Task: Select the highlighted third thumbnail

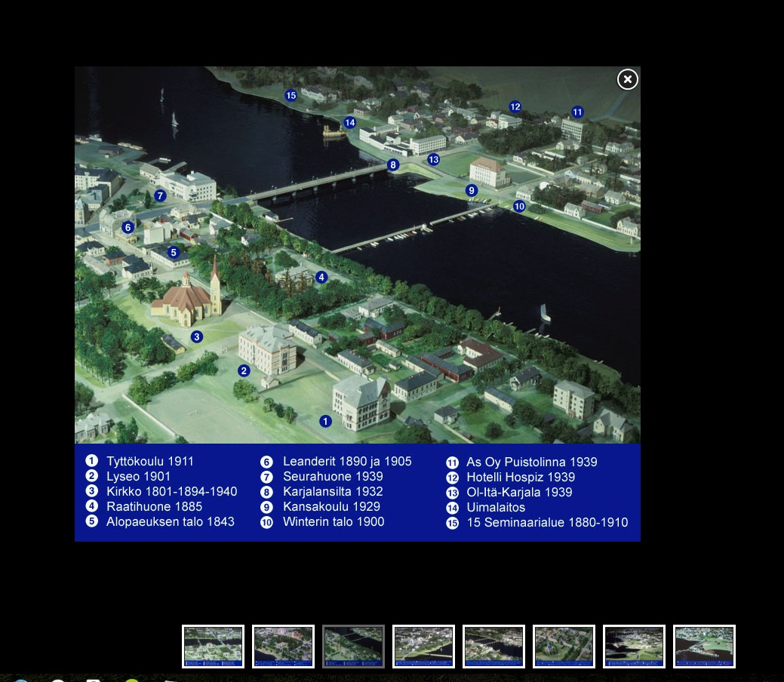Action: tap(353, 647)
